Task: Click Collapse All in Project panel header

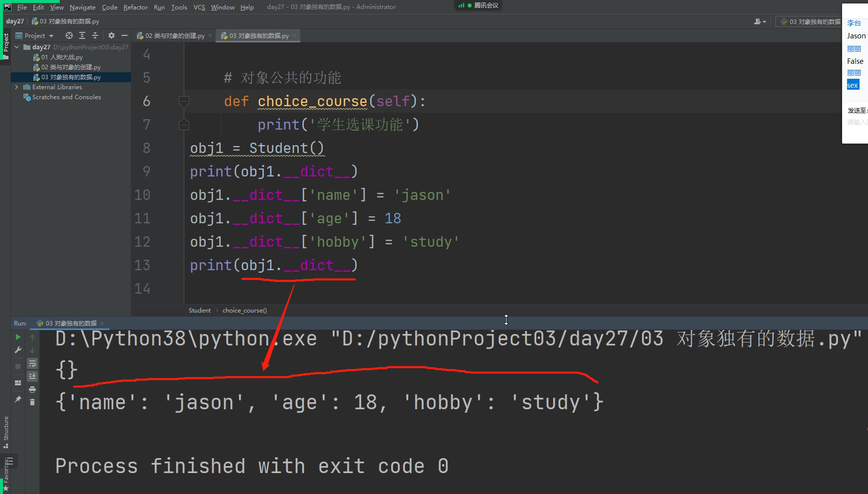Action: point(95,35)
